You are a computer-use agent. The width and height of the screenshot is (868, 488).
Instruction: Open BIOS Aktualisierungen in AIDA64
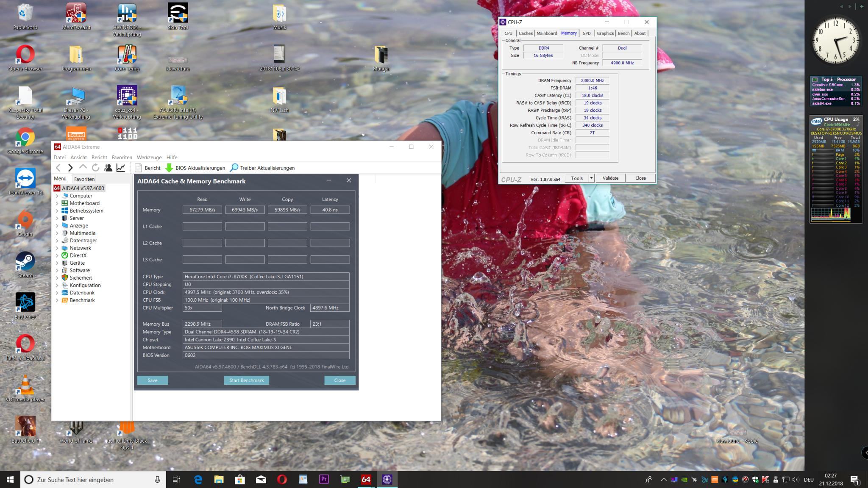point(195,168)
